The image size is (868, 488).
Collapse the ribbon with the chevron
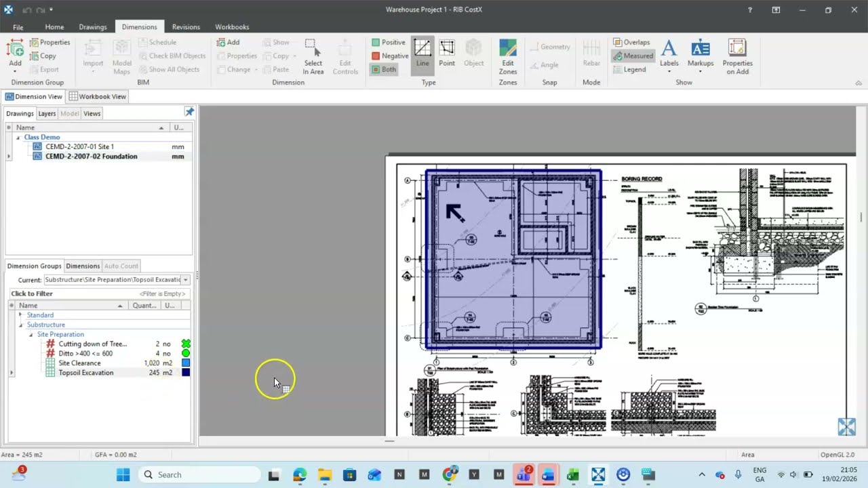pyautogui.click(x=859, y=82)
